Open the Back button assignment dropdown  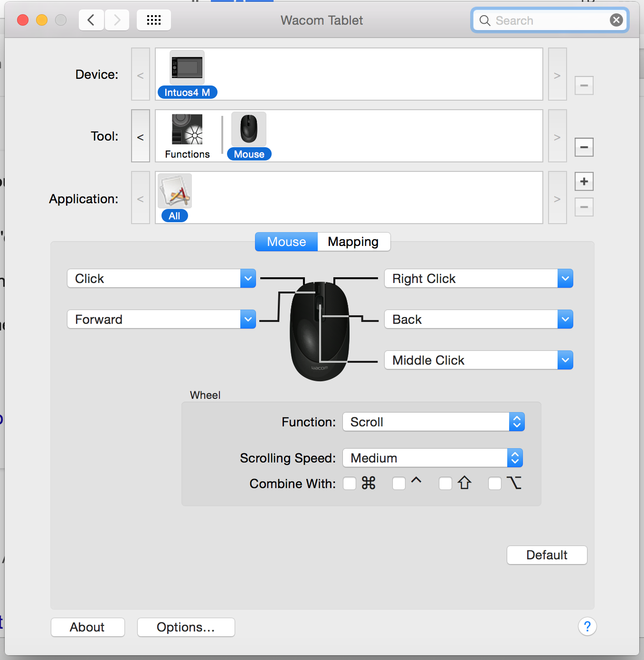pyautogui.click(x=479, y=320)
